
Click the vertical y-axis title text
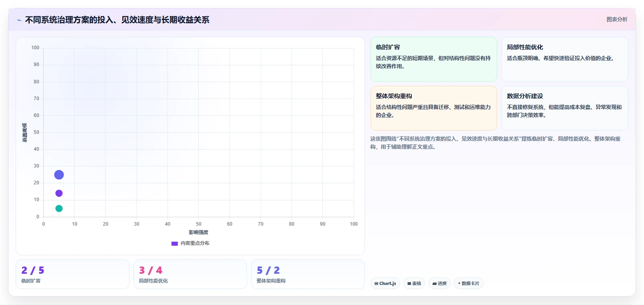pos(25,133)
